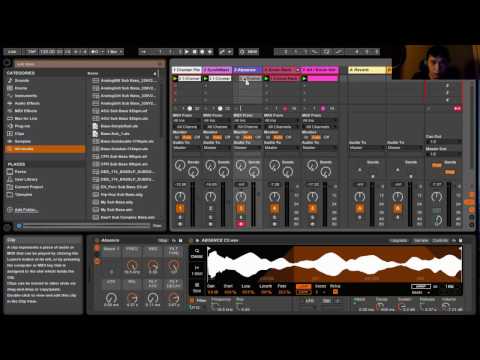Click the Add Folder link in Places

(x=27, y=210)
